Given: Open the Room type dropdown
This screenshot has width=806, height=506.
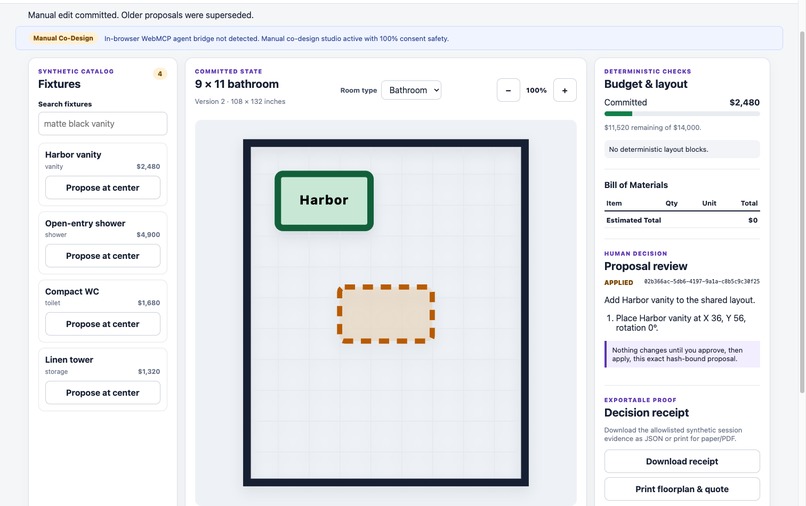Looking at the screenshot, I should (411, 90).
